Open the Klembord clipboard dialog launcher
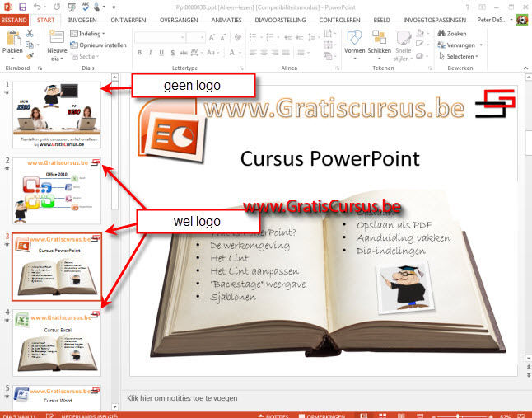532x418 pixels. 40,68
